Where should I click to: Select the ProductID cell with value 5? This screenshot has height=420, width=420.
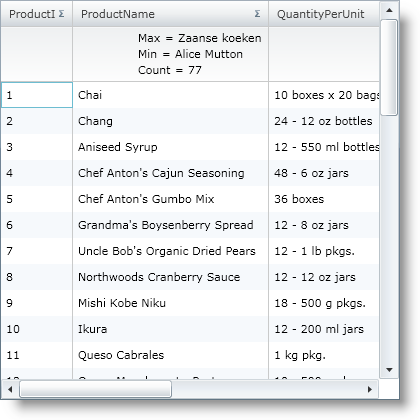[37, 199]
